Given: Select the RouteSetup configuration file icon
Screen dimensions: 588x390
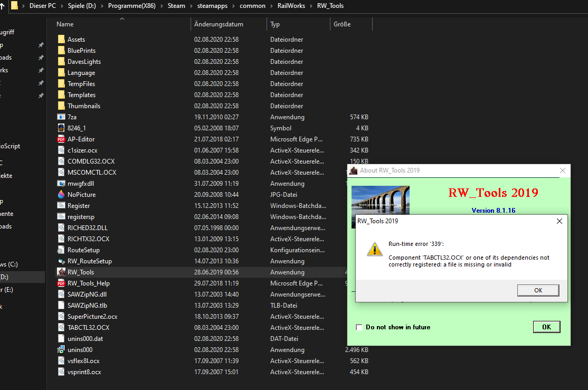Looking at the screenshot, I should [x=61, y=250].
